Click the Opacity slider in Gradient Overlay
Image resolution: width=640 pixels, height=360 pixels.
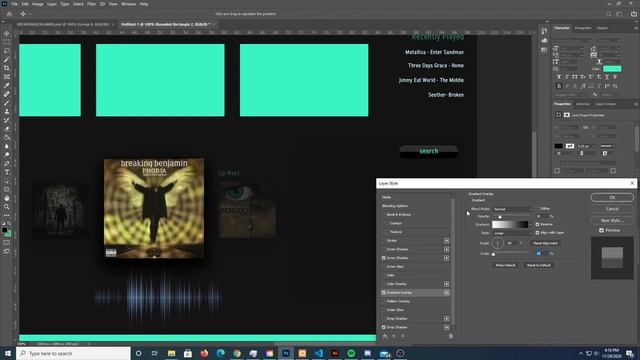pyautogui.click(x=512, y=217)
